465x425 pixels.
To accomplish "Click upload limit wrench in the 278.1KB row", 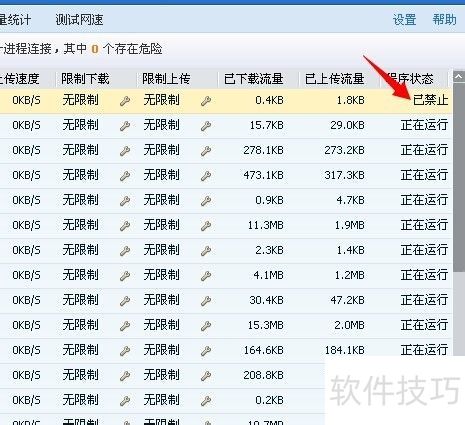I will click(x=206, y=151).
